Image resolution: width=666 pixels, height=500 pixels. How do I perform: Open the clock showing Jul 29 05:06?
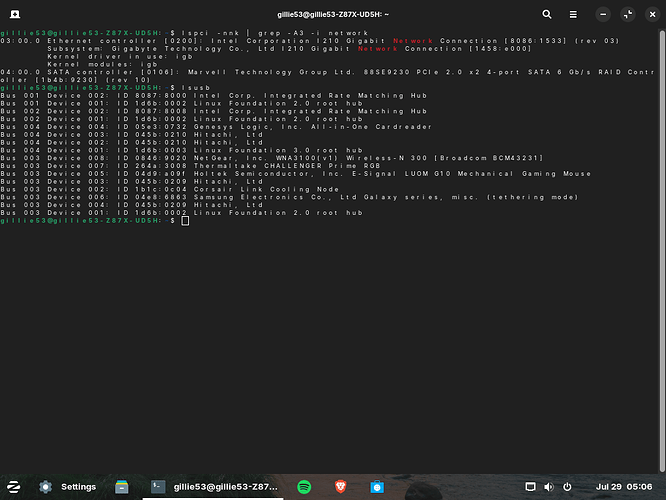tap(624, 487)
